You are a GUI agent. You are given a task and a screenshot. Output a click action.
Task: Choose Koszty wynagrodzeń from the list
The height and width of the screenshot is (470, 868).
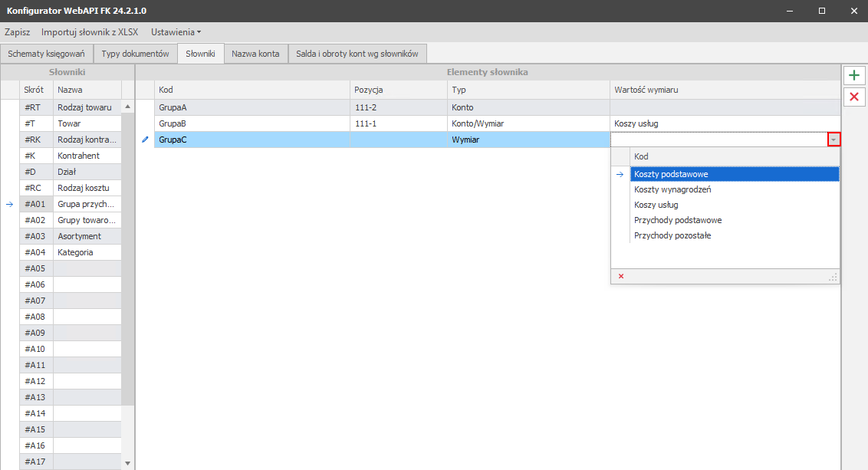point(672,189)
